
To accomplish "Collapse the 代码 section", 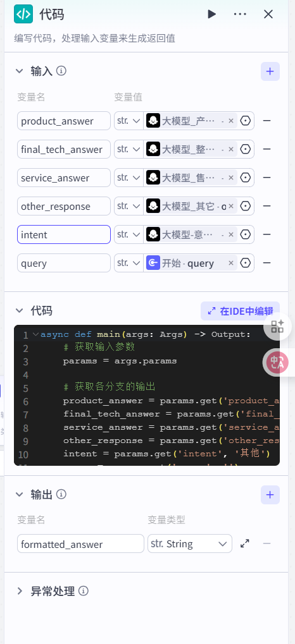I will 20,310.
